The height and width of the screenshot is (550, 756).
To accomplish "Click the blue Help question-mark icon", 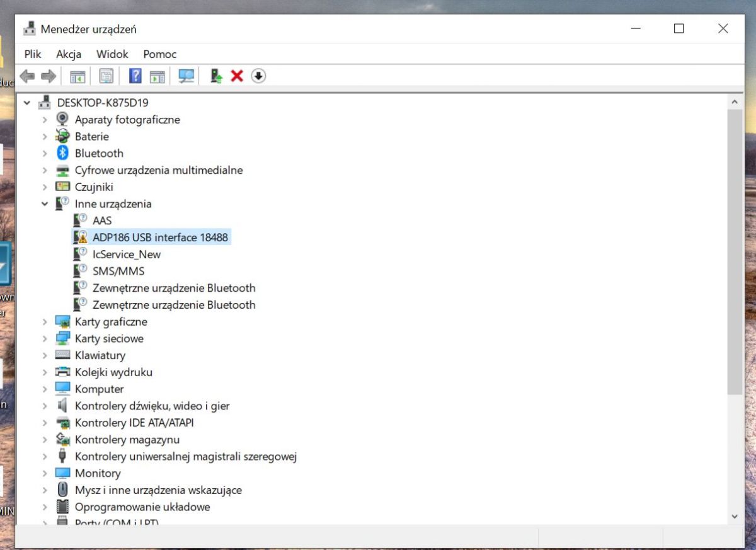I will 135,76.
